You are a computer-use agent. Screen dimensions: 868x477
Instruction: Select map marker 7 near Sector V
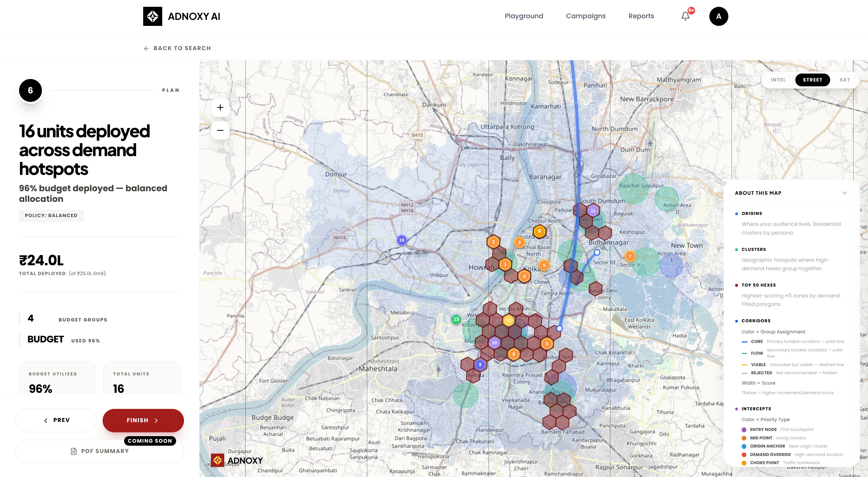click(630, 256)
